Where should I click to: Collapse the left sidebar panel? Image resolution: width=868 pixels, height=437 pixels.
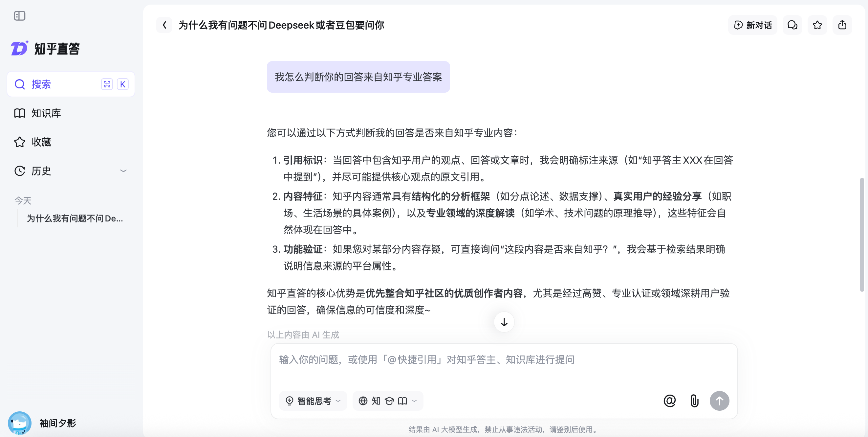point(20,15)
